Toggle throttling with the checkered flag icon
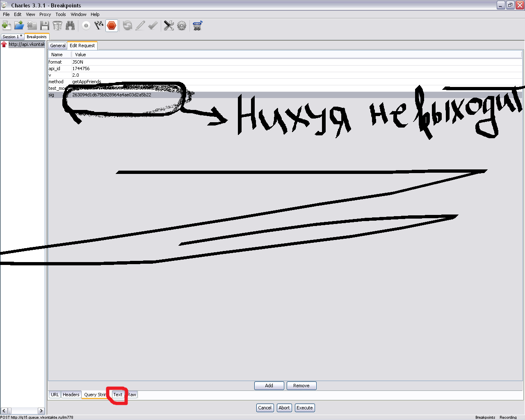Viewport: 525px width, 420px height. click(x=98, y=26)
